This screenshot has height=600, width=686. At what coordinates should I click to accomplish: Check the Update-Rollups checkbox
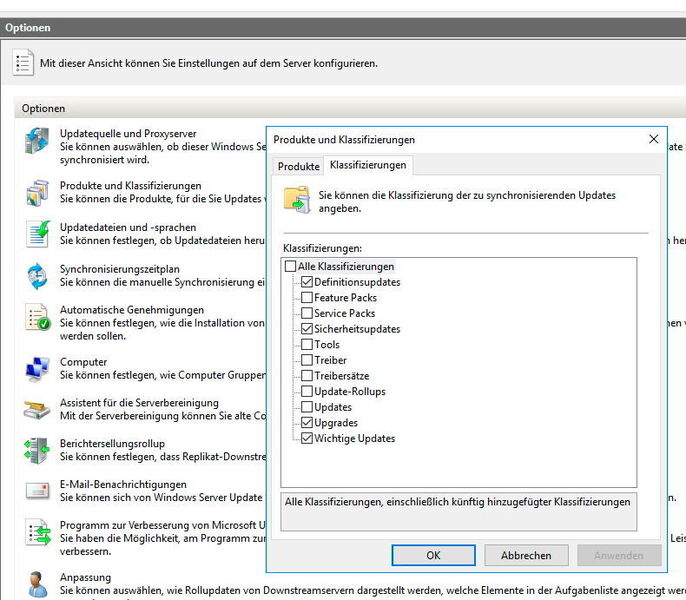(x=307, y=391)
